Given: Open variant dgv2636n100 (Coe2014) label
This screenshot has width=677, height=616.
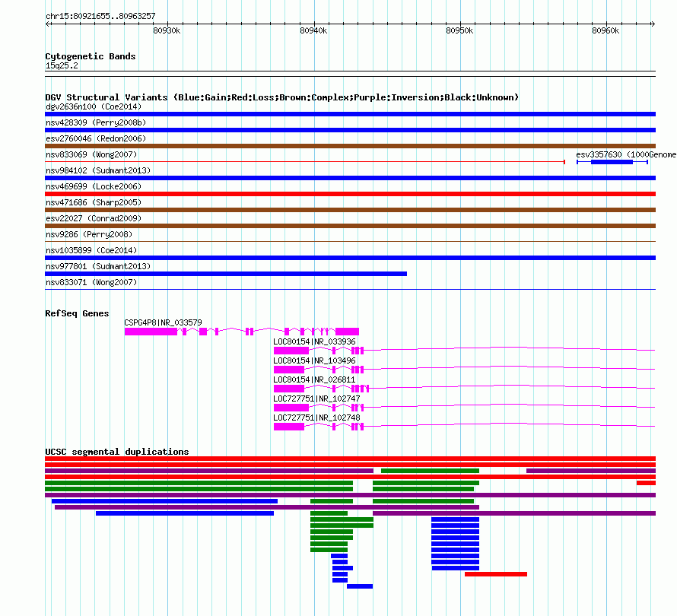Looking at the screenshot, I should click(94, 106).
